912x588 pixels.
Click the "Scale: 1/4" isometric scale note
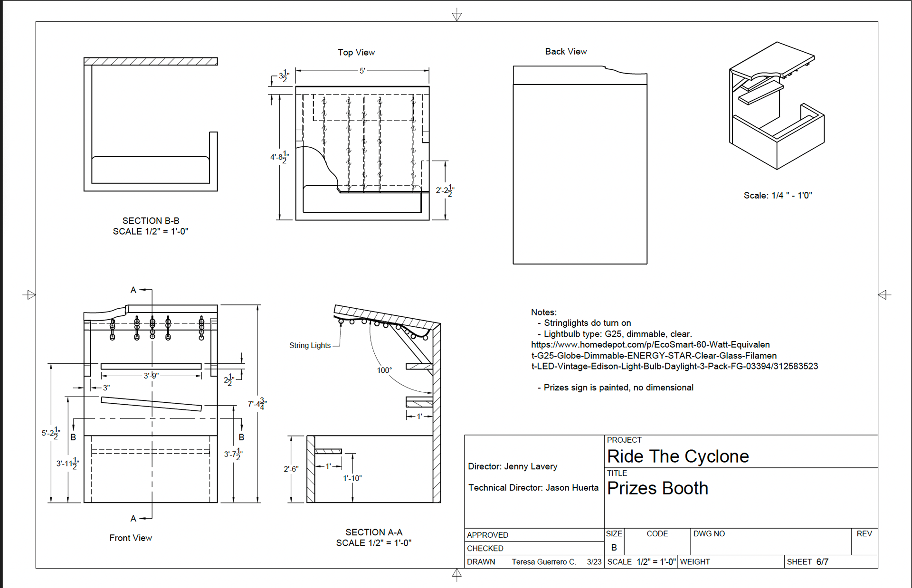(x=778, y=195)
